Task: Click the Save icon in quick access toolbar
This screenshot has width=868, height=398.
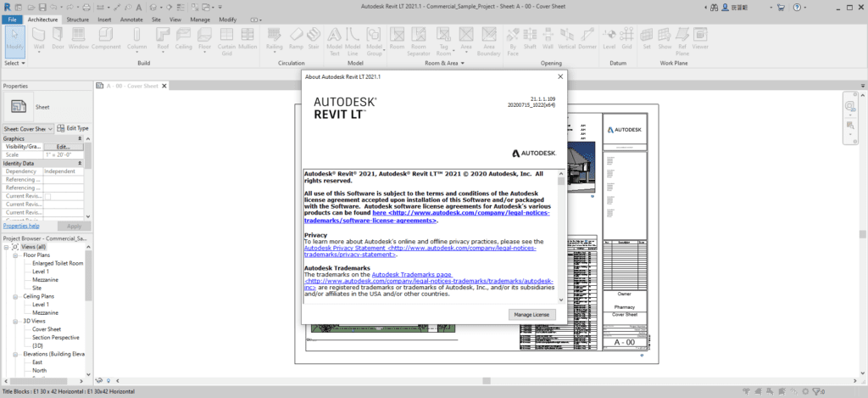Action: pyautogui.click(x=42, y=8)
